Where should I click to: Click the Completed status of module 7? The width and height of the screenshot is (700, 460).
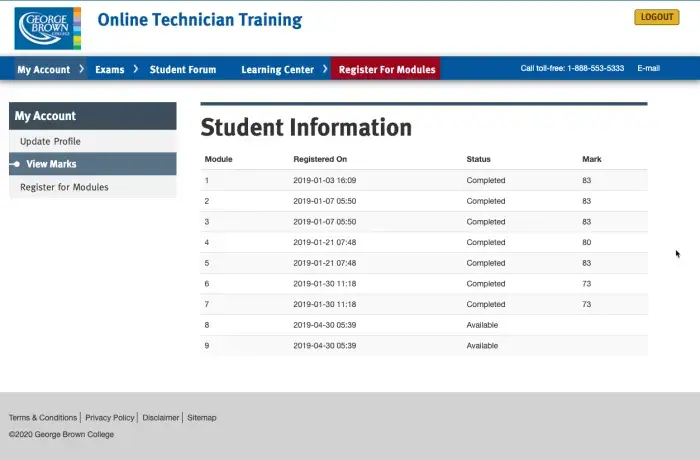[x=486, y=304]
